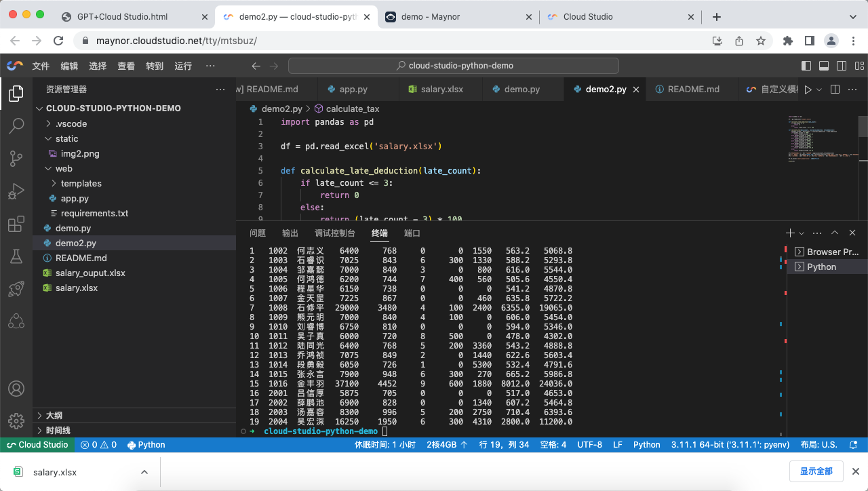The image size is (868, 491).
Task: Open the Run and Debug view
Action: [16, 191]
